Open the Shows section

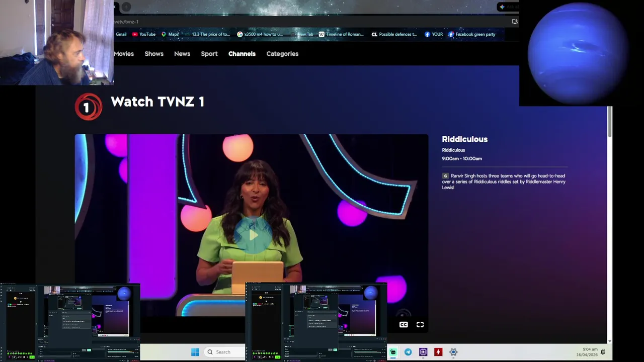pos(154,54)
